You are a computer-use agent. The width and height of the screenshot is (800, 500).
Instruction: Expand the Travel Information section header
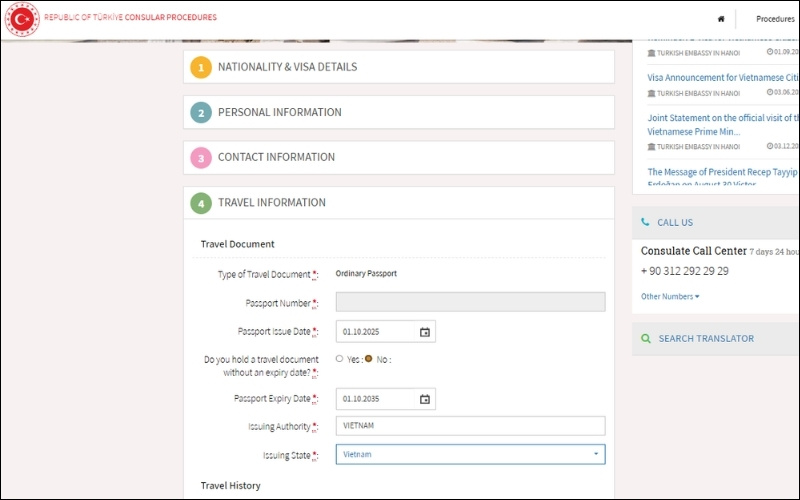pos(271,203)
